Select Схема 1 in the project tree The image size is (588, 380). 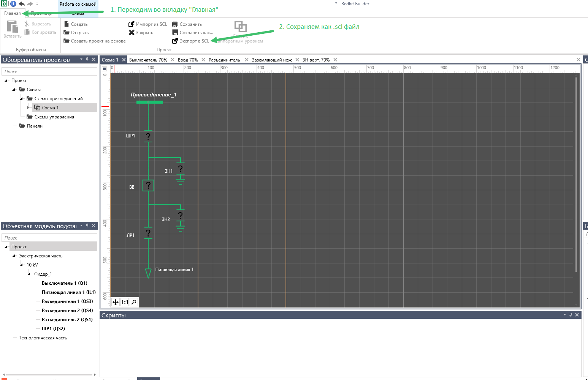pos(50,108)
